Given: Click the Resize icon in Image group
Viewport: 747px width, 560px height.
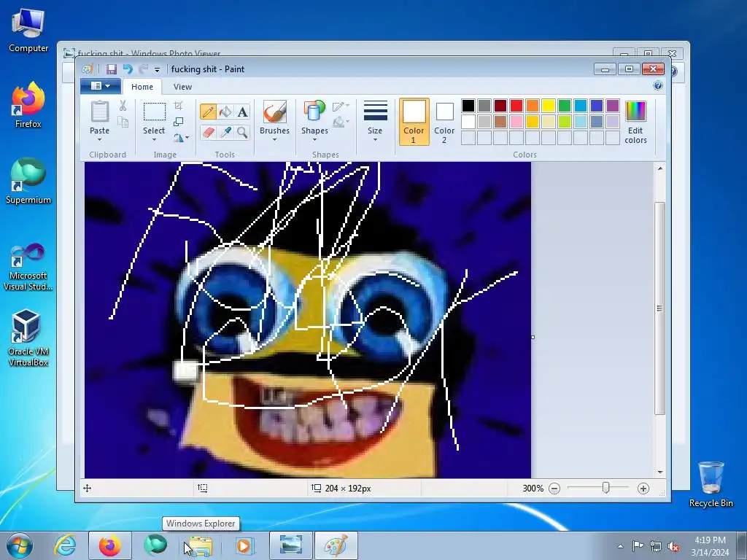Looking at the screenshot, I should click(178, 122).
